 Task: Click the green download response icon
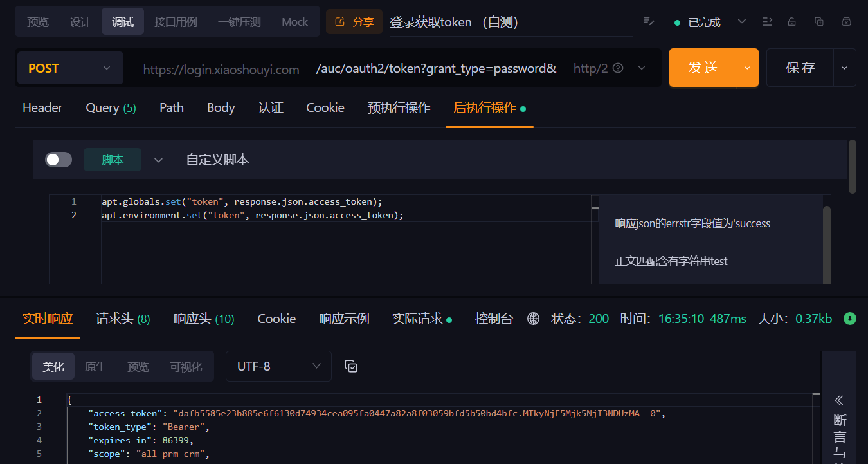[x=850, y=318]
